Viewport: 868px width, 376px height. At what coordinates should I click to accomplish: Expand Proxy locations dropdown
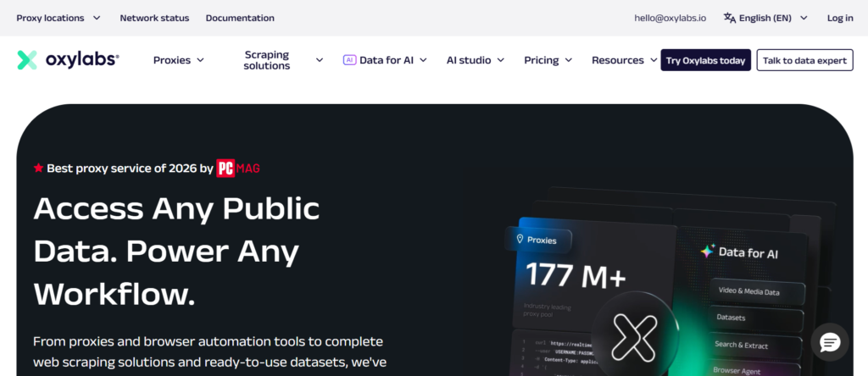[58, 18]
